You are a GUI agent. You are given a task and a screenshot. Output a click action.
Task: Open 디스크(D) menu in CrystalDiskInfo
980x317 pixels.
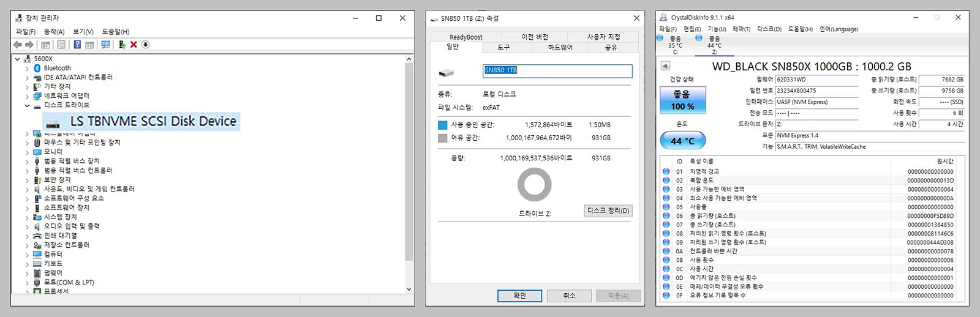click(x=769, y=29)
